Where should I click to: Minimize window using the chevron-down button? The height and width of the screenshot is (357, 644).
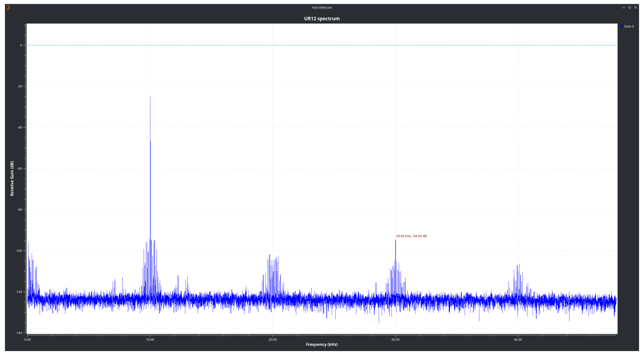[624, 8]
